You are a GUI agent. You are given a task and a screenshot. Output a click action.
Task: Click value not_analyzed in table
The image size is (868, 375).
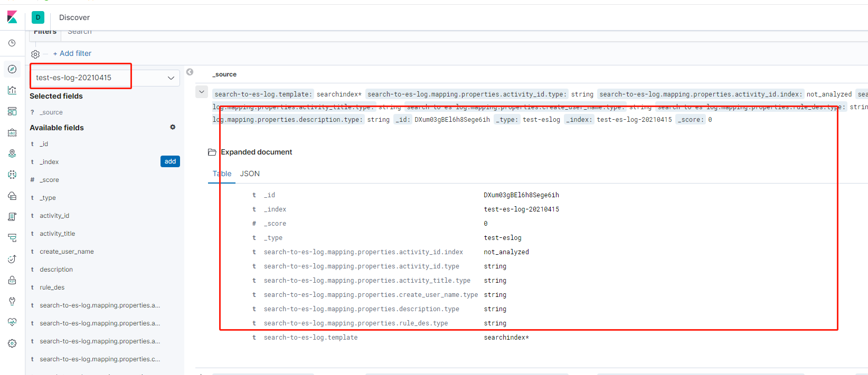click(506, 252)
